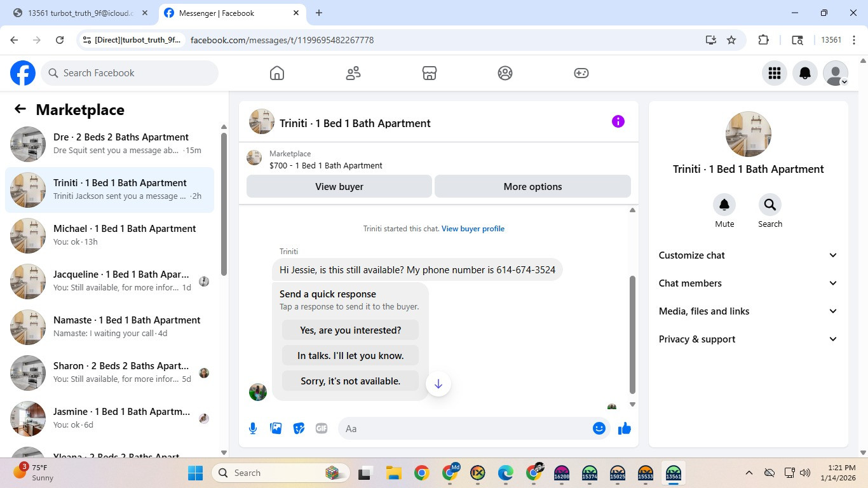The image size is (868, 488).
Task: Click the apartment thumbnail in right panel
Action: (x=749, y=134)
